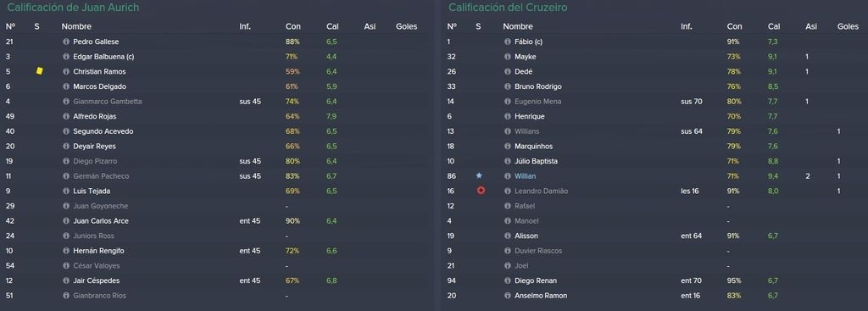Open info icon for Júlio Baptista
868x311 pixels.
point(507,161)
